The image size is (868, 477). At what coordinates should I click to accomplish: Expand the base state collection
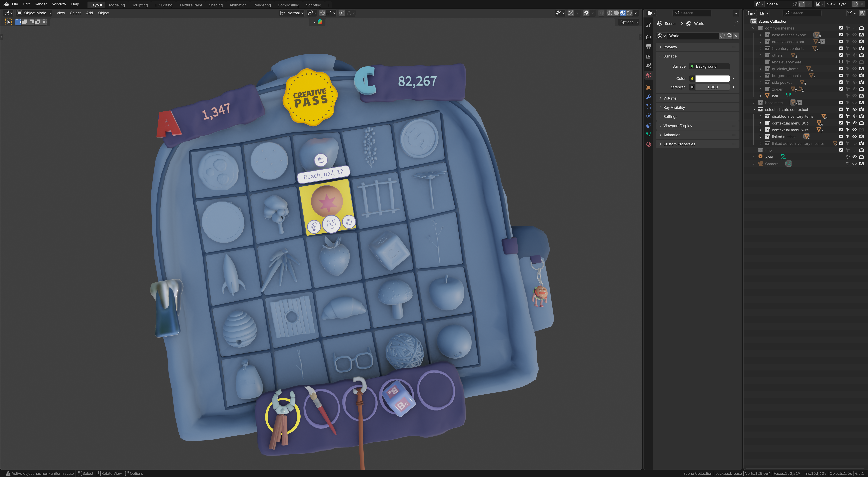coord(754,103)
